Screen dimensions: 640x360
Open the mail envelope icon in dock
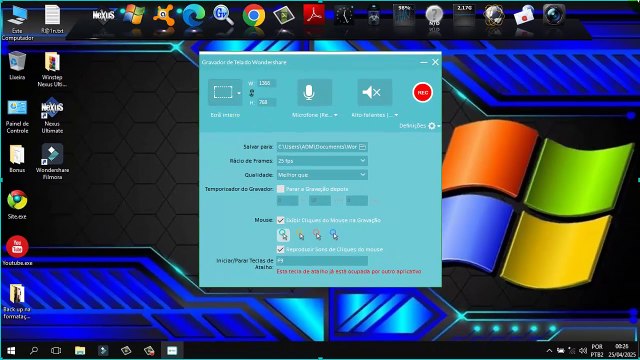pyautogui.click(x=524, y=16)
